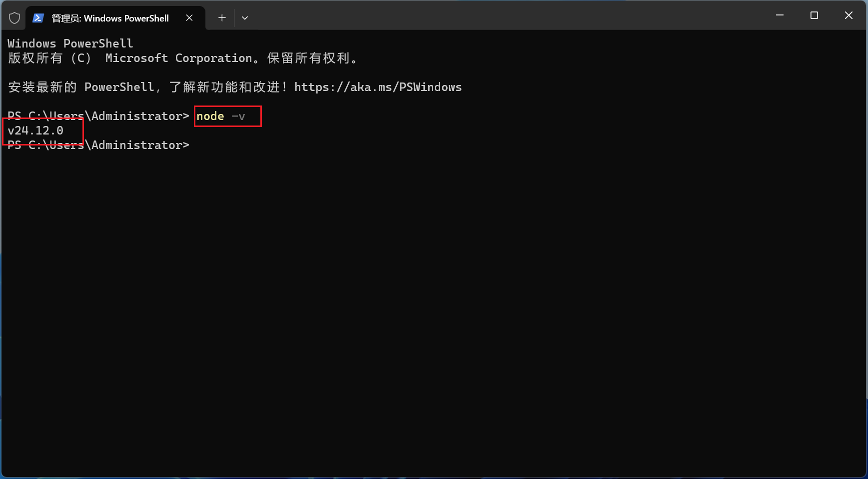Click the 'Windows PowerShell' header line

click(x=70, y=43)
